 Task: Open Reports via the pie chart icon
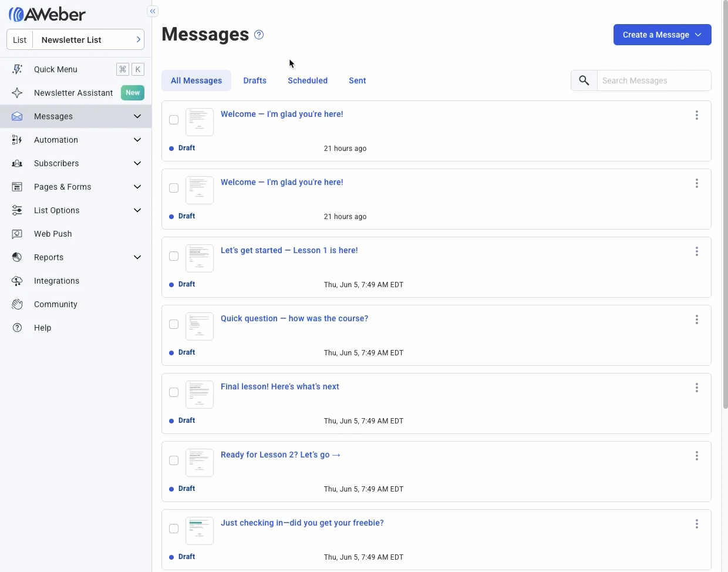pos(18,257)
